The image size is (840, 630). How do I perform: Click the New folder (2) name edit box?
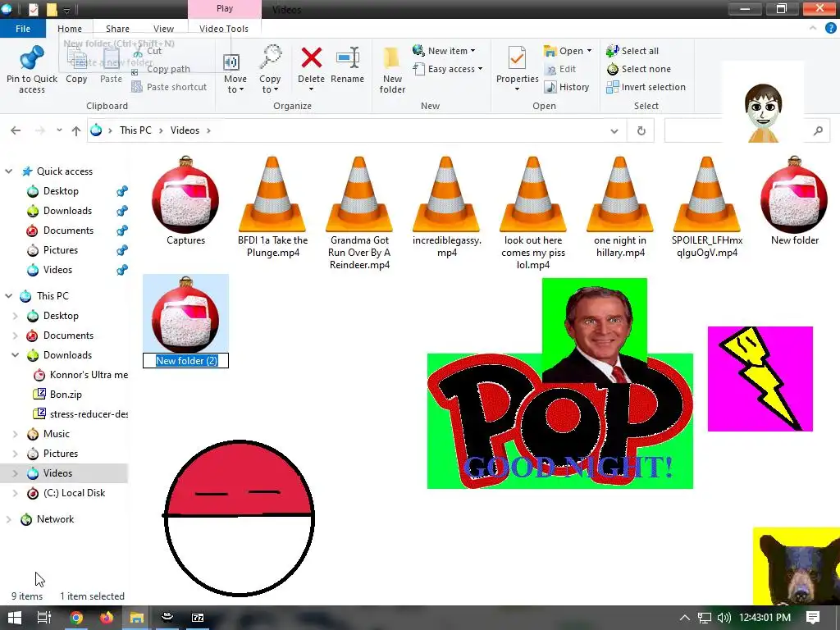coord(186,361)
